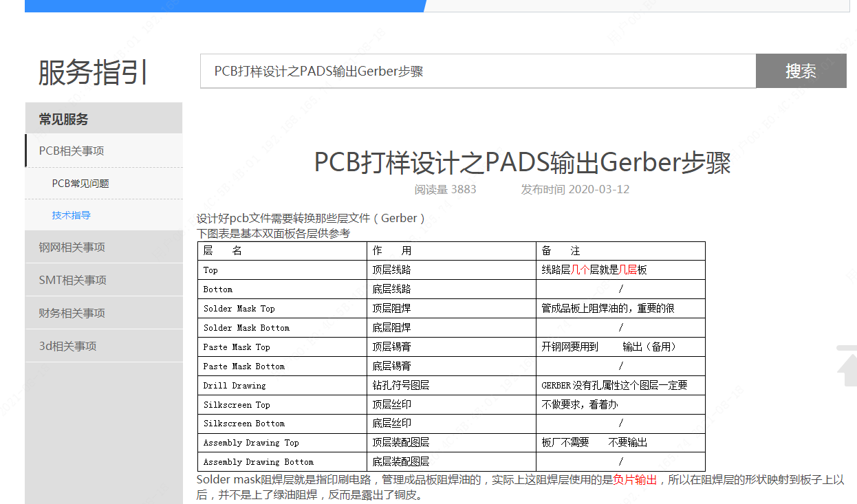Open PCB相关事项 in the sidebar
Viewport: 857px width, 504px height.
(72, 151)
